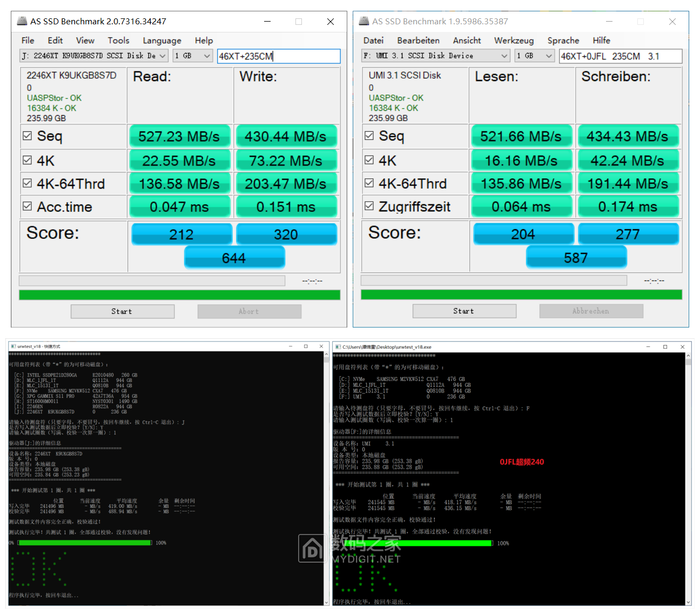Click the 136.58 MB/s 4K-64Thrd read result
This screenshot has width=700, height=614.
(180, 184)
